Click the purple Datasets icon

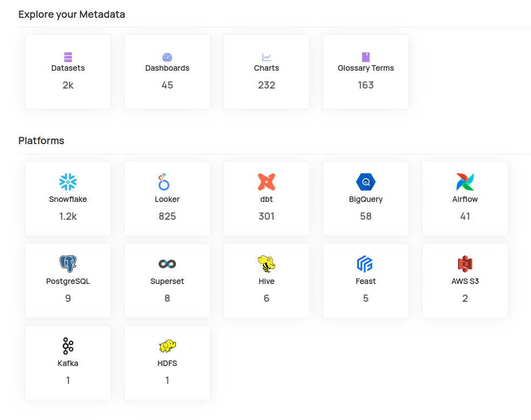68,57
